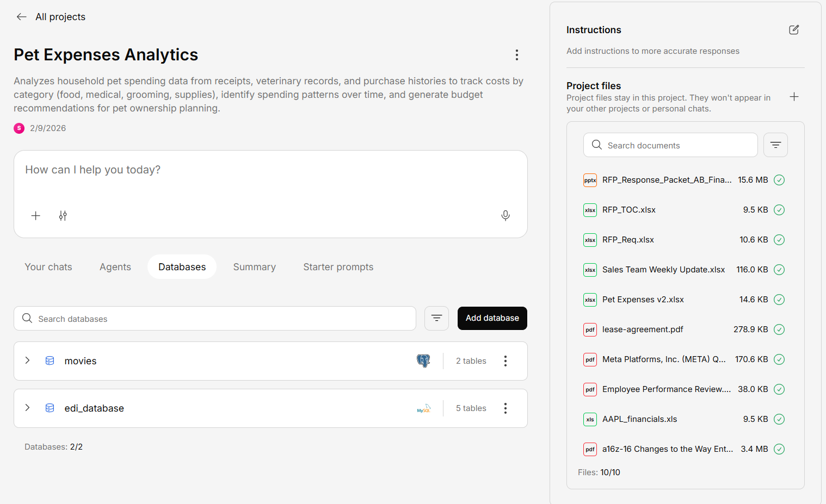Open the edi_database options menu
826x504 pixels.
pyautogui.click(x=505, y=408)
